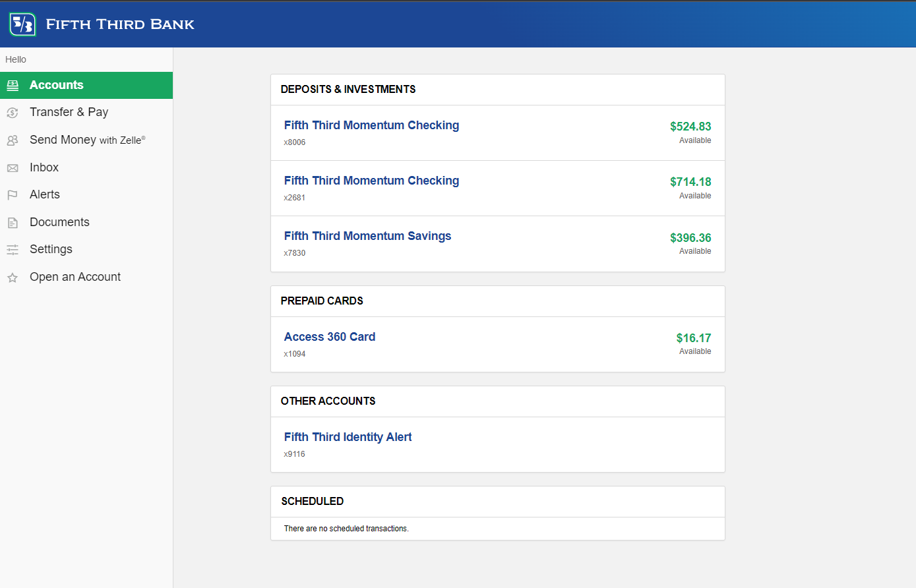Click the $396.36 savings balance
Image resolution: width=916 pixels, height=588 pixels.
tap(690, 238)
